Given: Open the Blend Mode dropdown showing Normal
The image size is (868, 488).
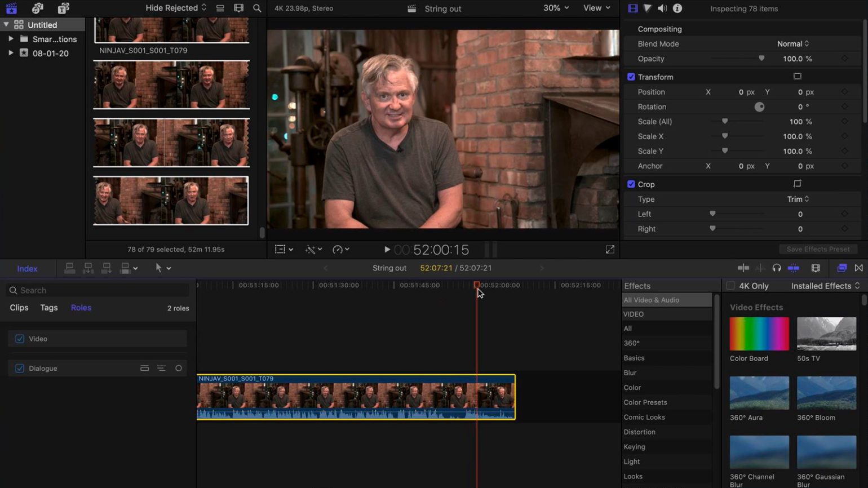Looking at the screenshot, I should 793,43.
